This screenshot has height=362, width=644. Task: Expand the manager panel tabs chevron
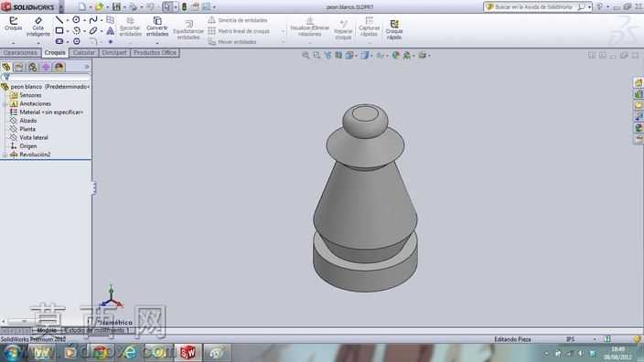87,67
